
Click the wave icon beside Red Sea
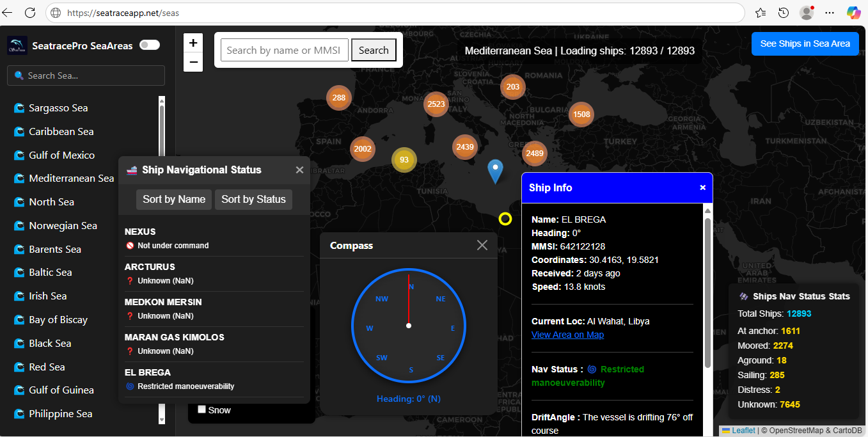coord(19,367)
